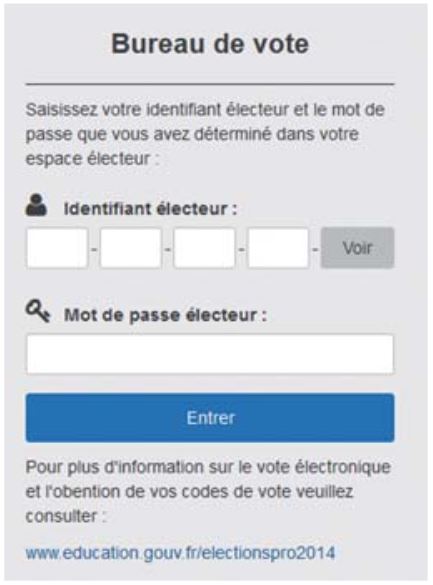Click dash between first and second identifier boxes
433x585 pixels.
[94, 248]
